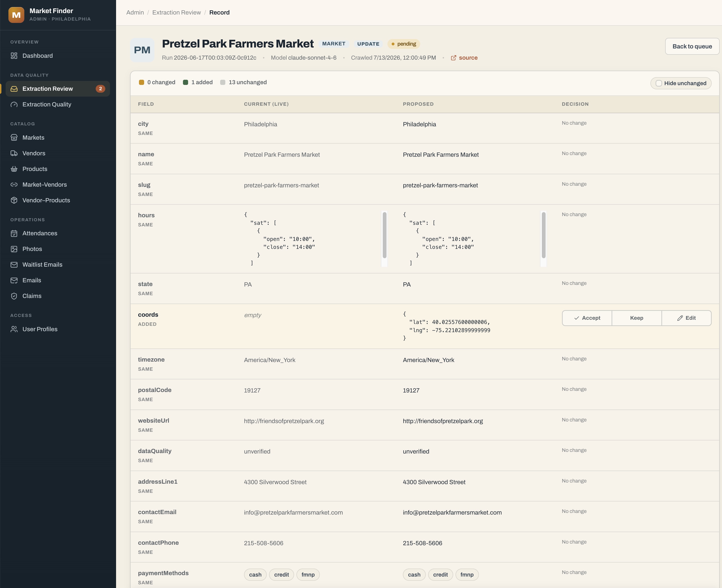Click the pending status badge
722x588 pixels.
pos(404,44)
